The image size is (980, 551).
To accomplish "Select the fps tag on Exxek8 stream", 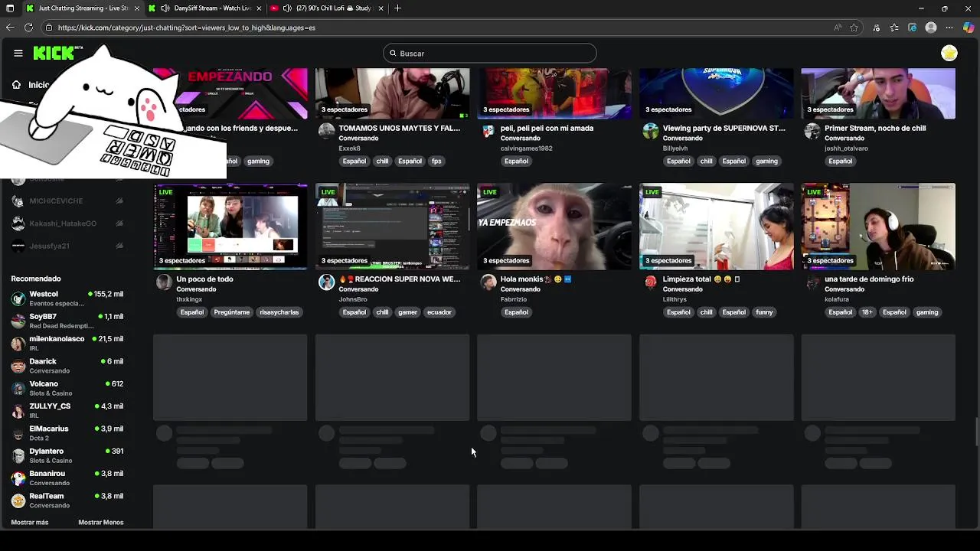I will point(436,161).
